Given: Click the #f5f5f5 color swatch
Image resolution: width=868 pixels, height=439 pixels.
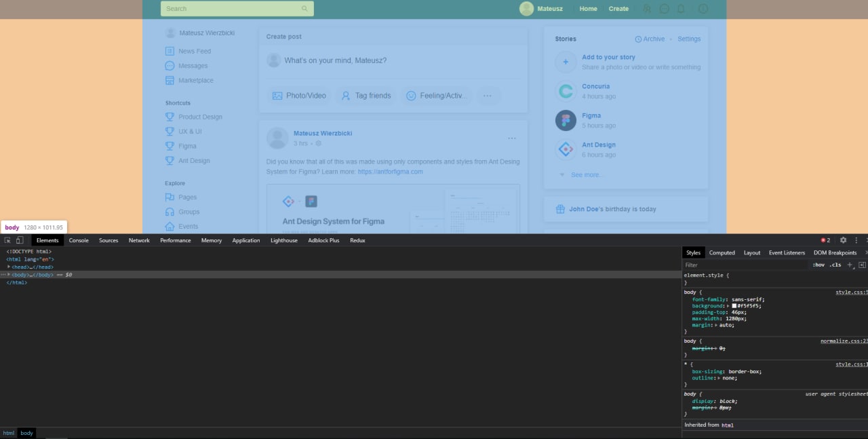Looking at the screenshot, I should (x=734, y=306).
